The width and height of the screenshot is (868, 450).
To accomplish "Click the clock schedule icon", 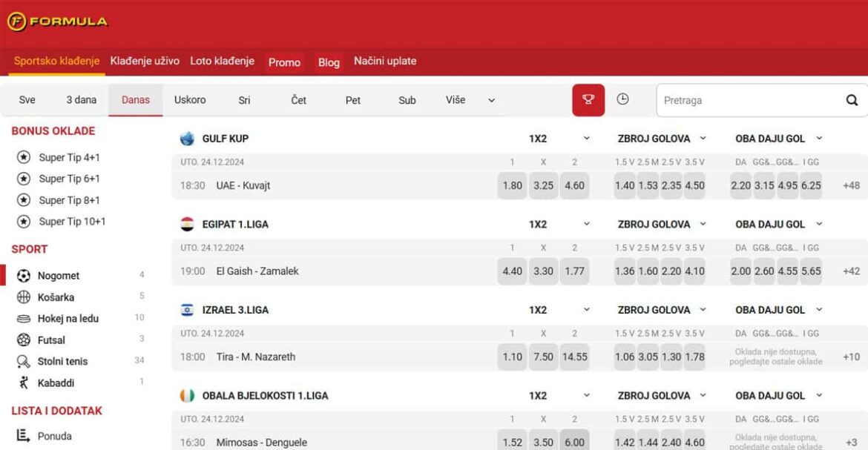I will (622, 99).
